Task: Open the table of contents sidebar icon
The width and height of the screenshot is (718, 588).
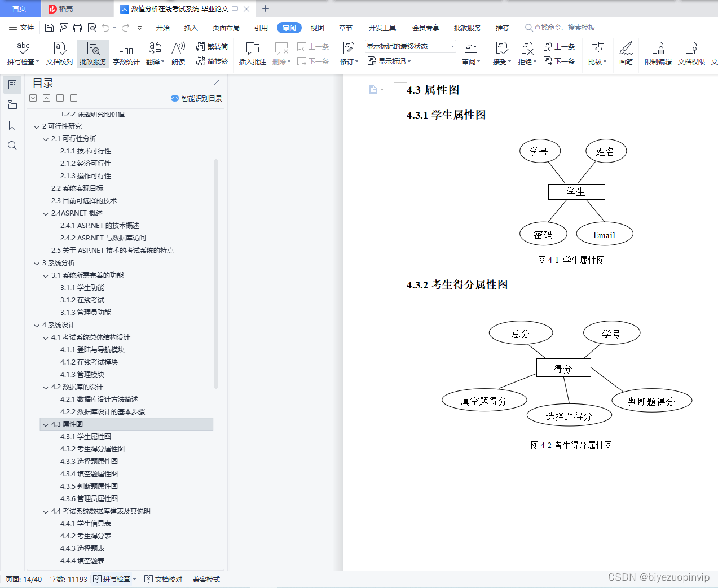Action: pos(12,84)
